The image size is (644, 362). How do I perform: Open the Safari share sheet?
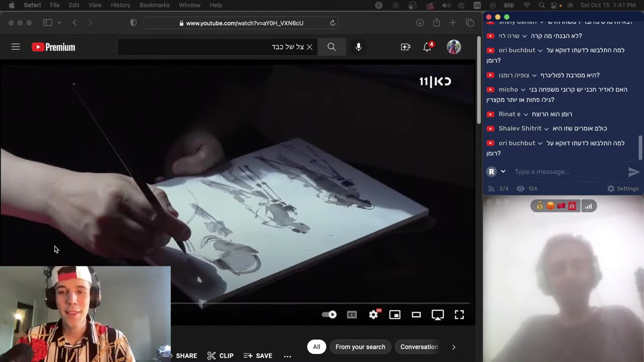(x=436, y=23)
